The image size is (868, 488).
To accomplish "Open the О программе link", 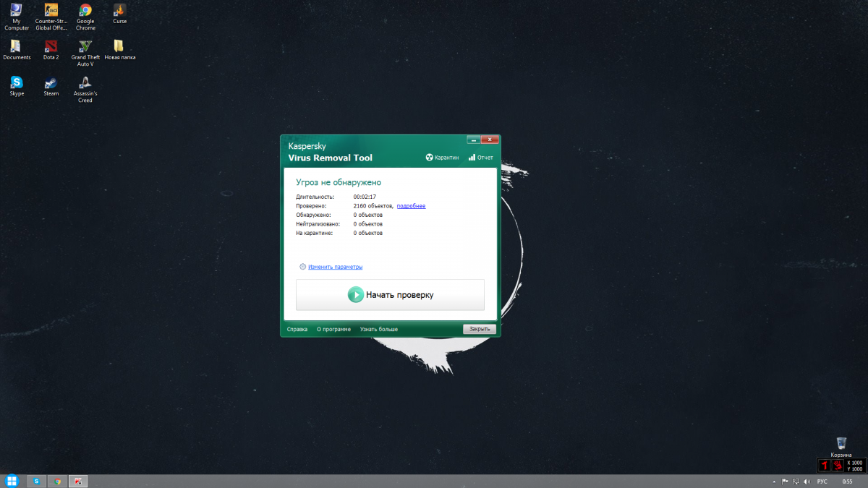I will 333,329.
